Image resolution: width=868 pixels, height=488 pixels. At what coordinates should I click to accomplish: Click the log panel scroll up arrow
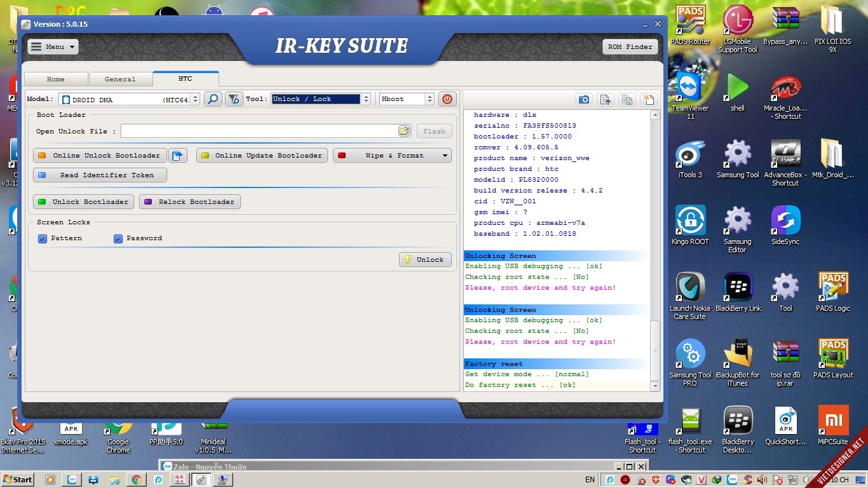[x=655, y=115]
